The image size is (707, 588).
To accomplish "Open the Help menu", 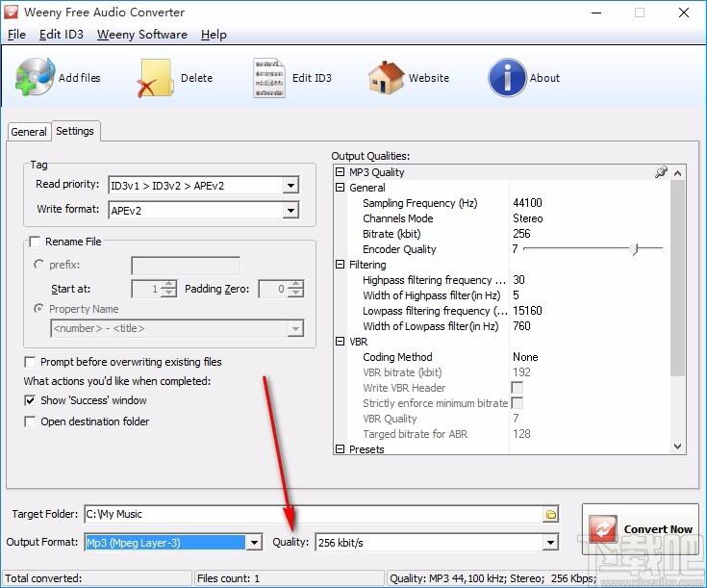I will [x=214, y=35].
